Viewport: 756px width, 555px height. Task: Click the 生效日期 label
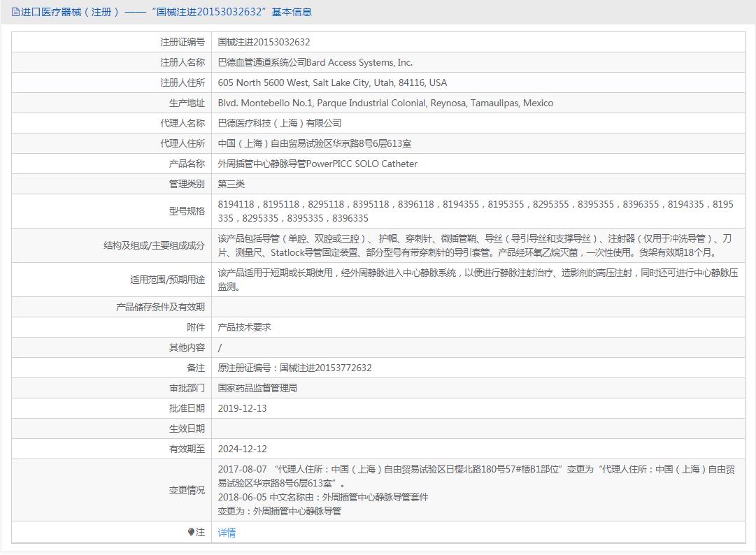(x=187, y=428)
